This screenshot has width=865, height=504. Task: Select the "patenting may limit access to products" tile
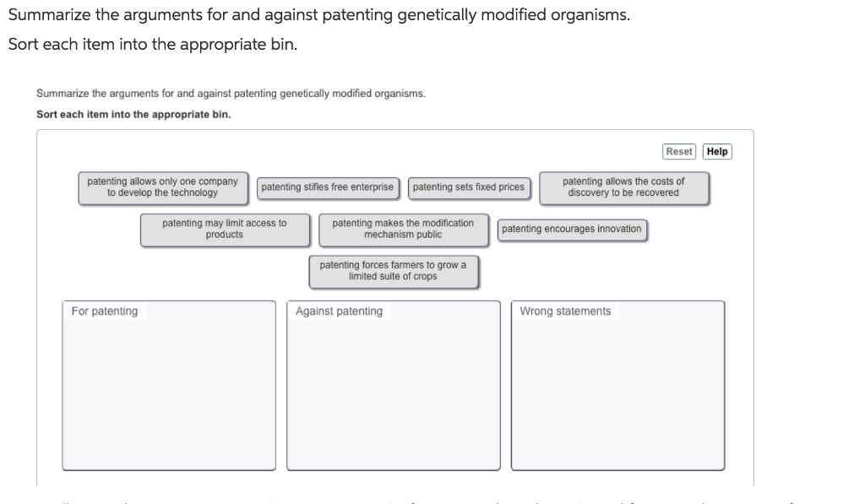click(225, 230)
